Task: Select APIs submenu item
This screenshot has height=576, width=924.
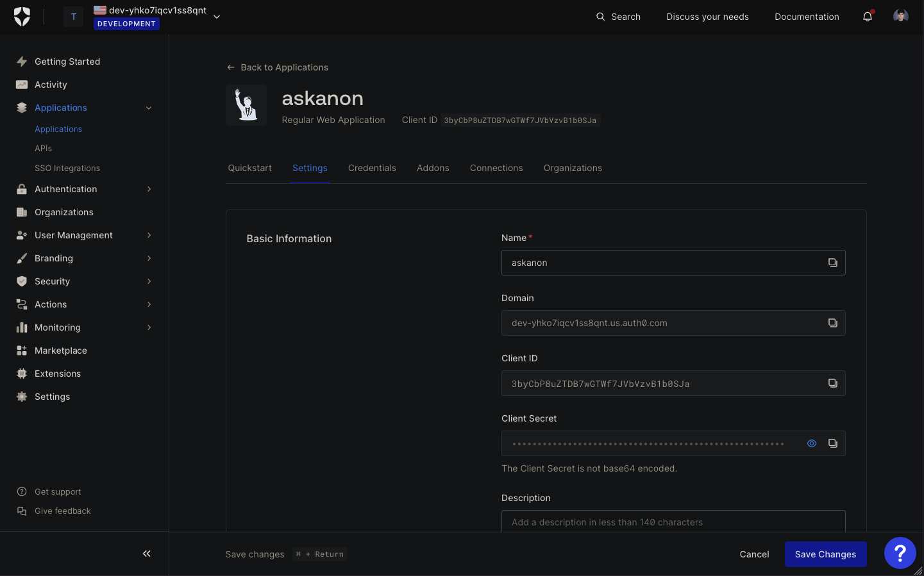Action: point(44,148)
